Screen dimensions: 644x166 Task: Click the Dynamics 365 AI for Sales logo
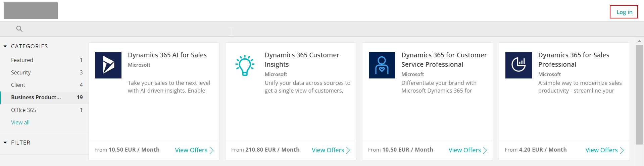pos(108,65)
